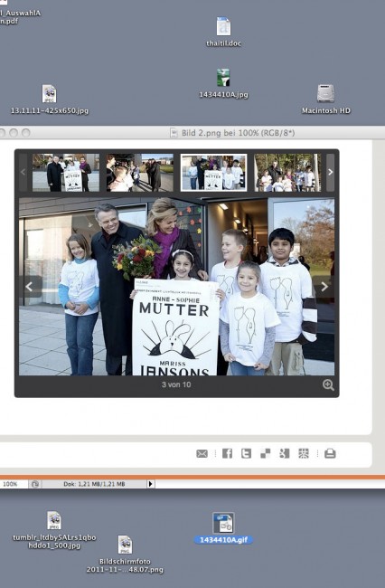Click the Twitter share icon
Viewport: 385px width, 588px height.
pos(246,453)
